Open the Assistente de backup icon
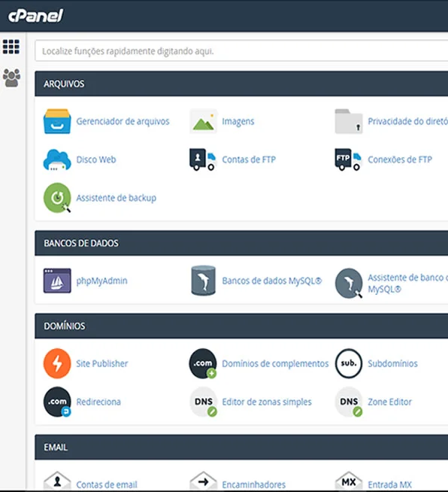The height and width of the screenshot is (492, 448). coord(57,198)
